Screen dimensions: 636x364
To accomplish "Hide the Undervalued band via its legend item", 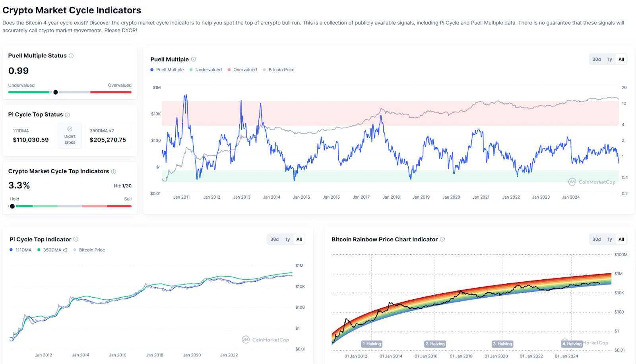I will [x=207, y=70].
